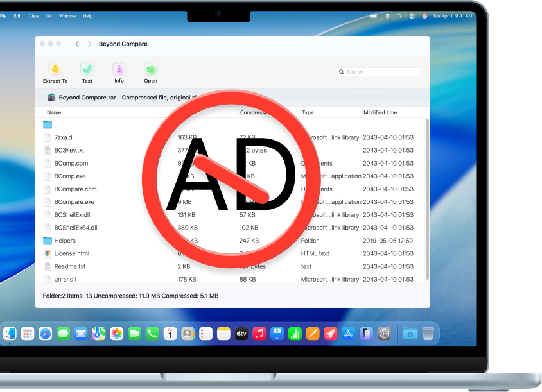Sort by the Modified time column
542x392 pixels.
point(380,112)
